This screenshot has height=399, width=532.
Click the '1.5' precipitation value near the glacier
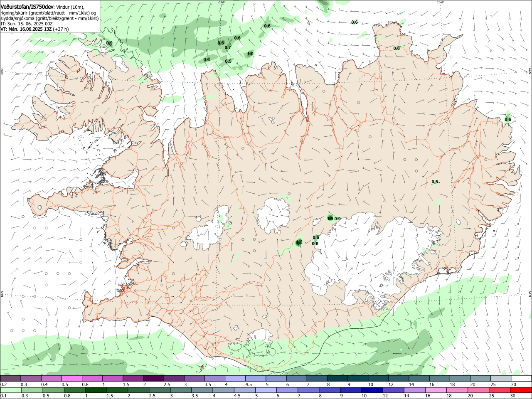tap(330, 219)
